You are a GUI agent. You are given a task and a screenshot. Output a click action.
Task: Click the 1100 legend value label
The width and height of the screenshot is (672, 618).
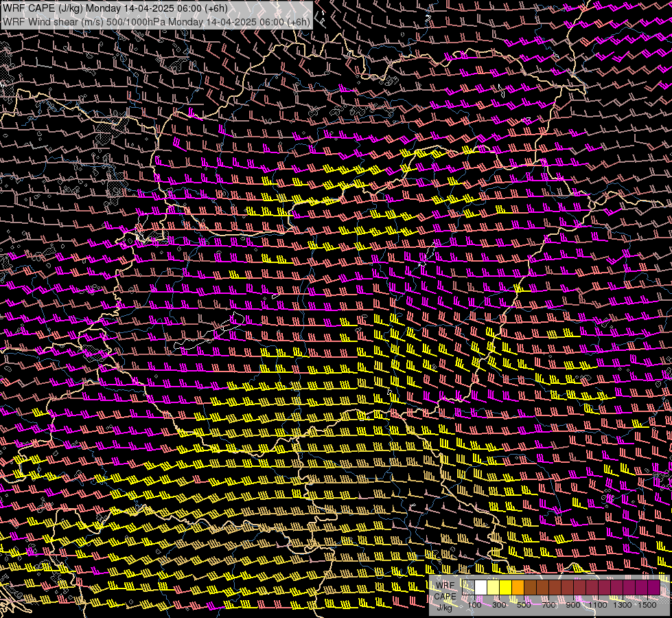[597, 605]
